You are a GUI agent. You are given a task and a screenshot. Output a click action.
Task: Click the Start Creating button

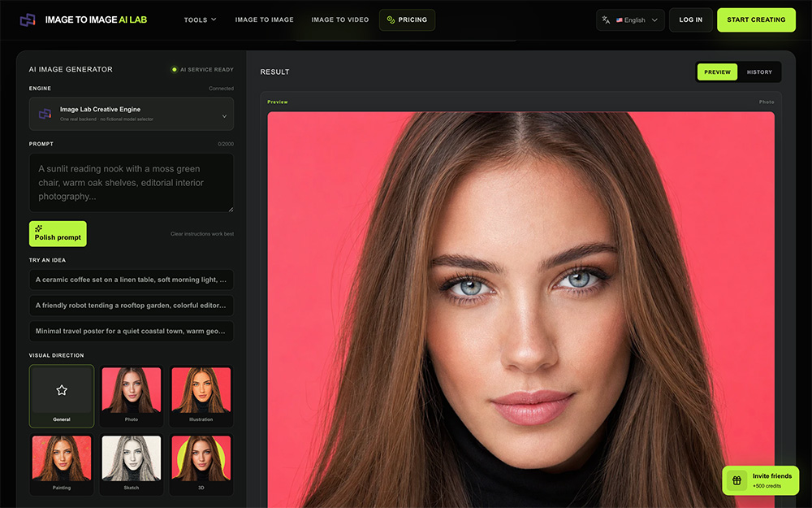pos(756,20)
